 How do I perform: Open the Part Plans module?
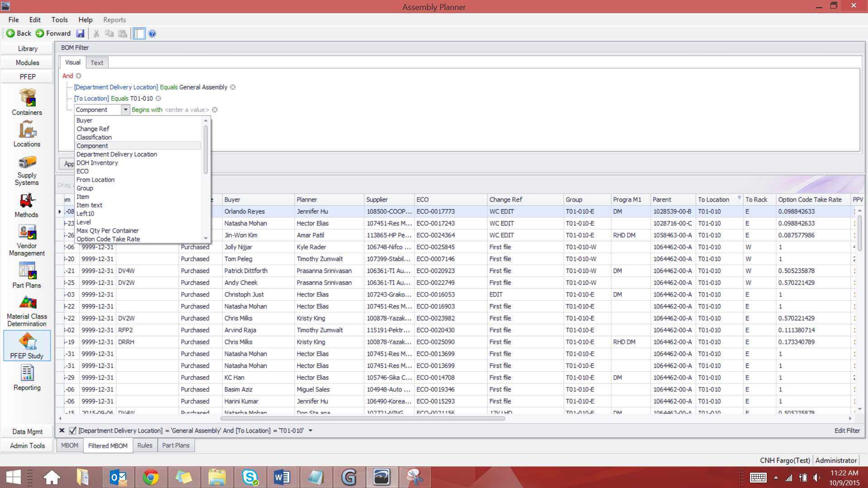click(27, 276)
